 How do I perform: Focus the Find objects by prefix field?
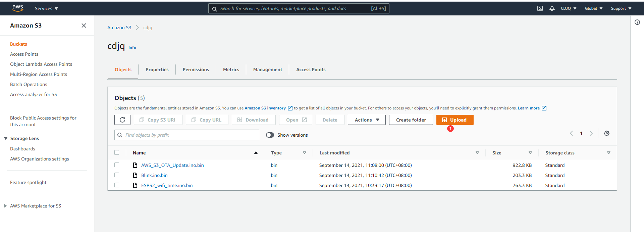pyautogui.click(x=187, y=135)
